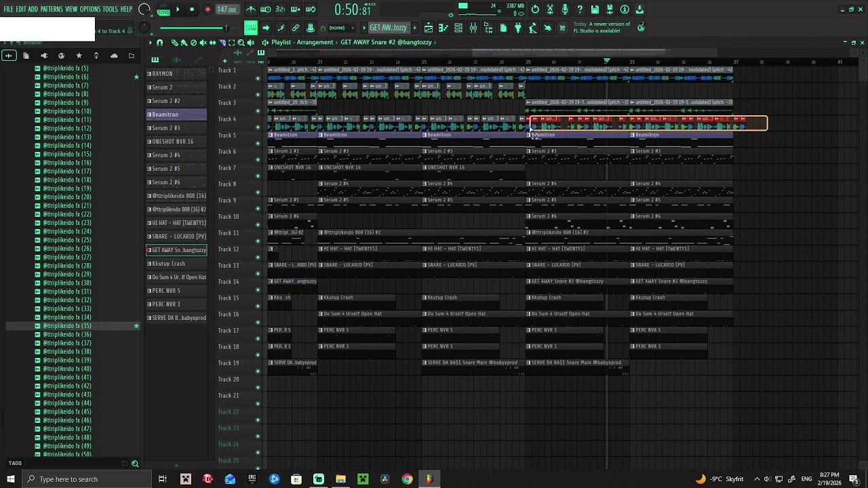Switch to SONG mode toggle

(163, 12)
